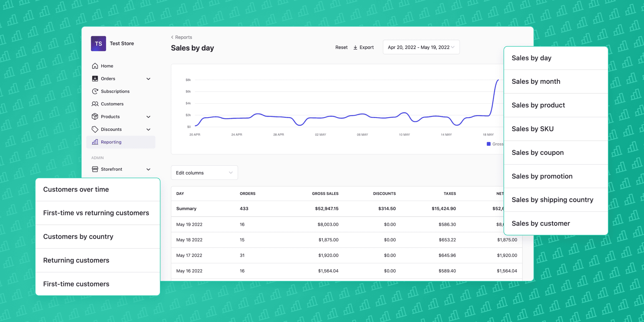Click the Storefront shop icon
This screenshot has height=322, width=644.
tap(95, 169)
